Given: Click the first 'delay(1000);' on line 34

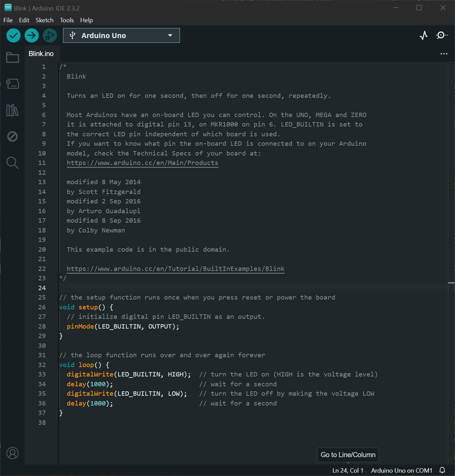Looking at the screenshot, I should coord(90,384).
